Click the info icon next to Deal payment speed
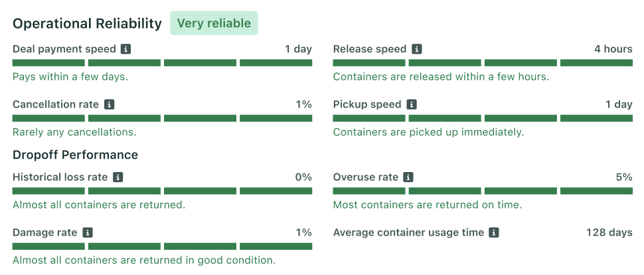Image resolution: width=644 pixels, height=275 pixels. 125,49
